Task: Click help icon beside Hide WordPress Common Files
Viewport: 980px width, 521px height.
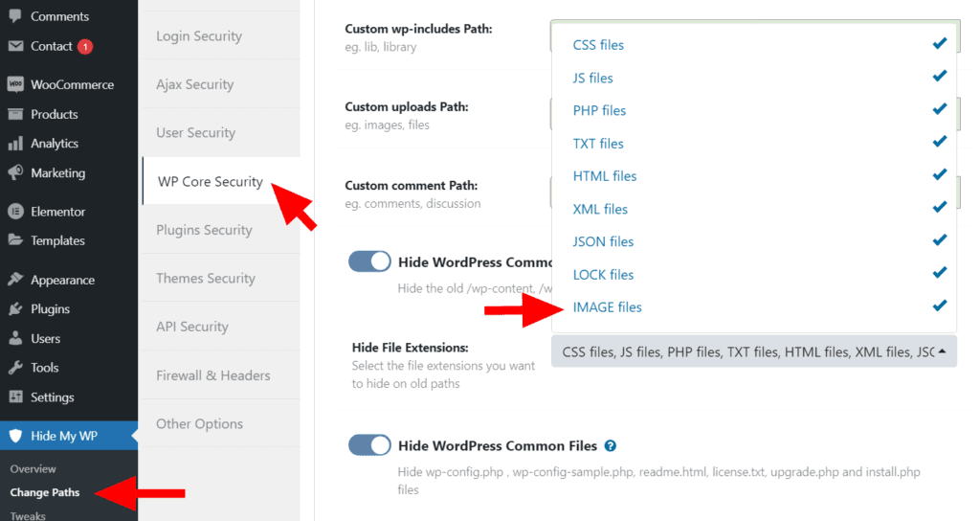Action: pos(611,446)
